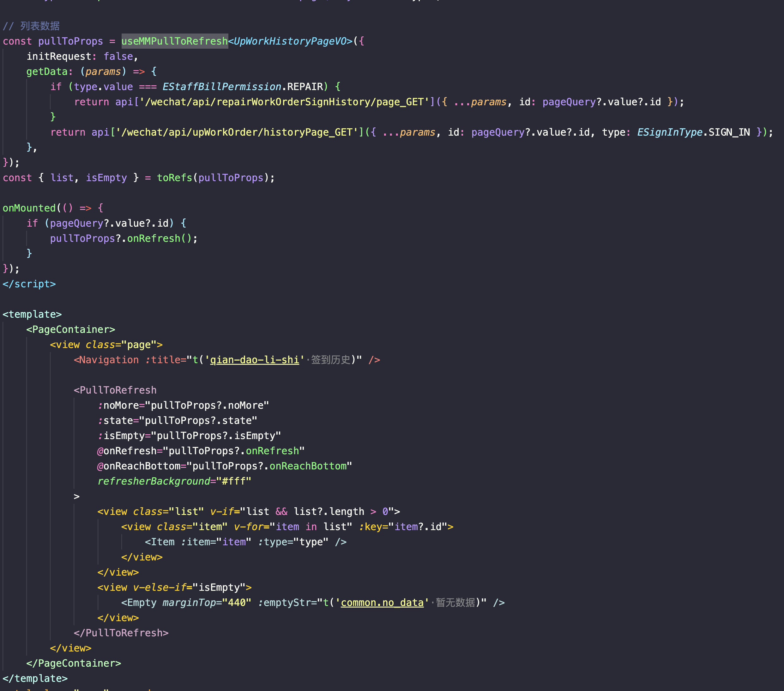The width and height of the screenshot is (784, 691).
Task: Select the EStaffBillPermission enum name
Action: tap(222, 87)
